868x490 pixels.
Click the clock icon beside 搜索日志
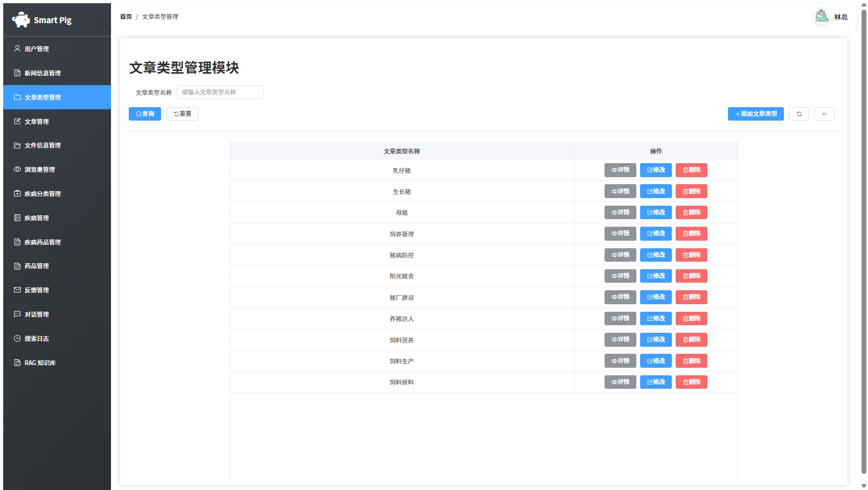tap(17, 338)
